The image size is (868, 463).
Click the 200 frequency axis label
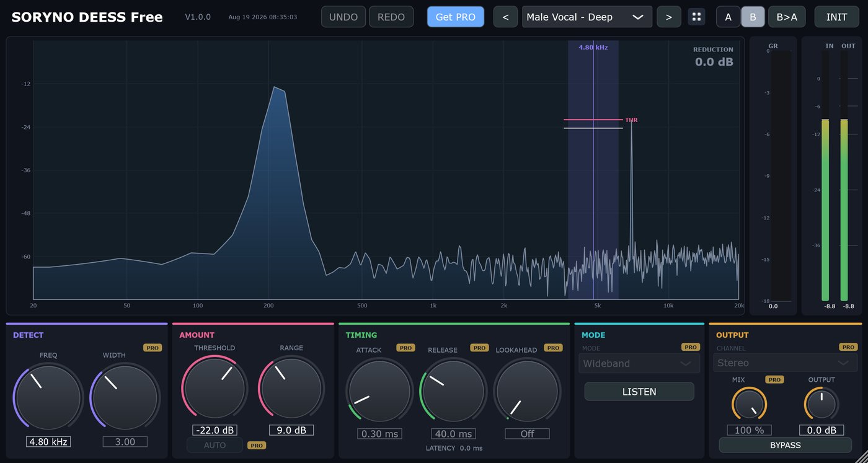(x=268, y=306)
